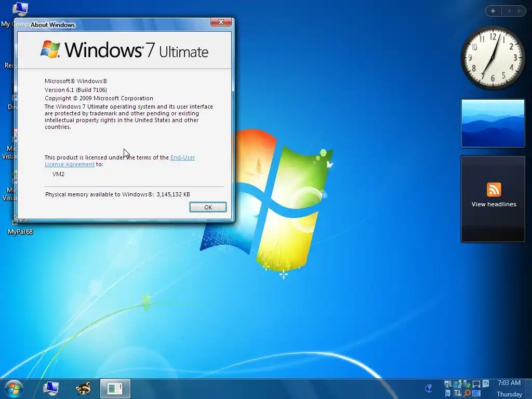Click the document page tray icon, top row
This screenshot has width=532, height=399.
pyautogui.click(x=486, y=384)
